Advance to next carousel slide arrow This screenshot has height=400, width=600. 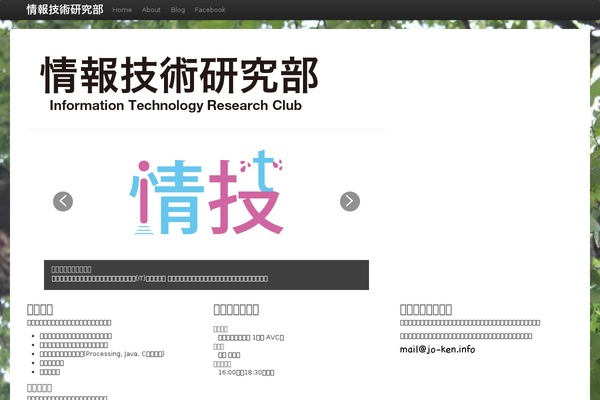(350, 201)
